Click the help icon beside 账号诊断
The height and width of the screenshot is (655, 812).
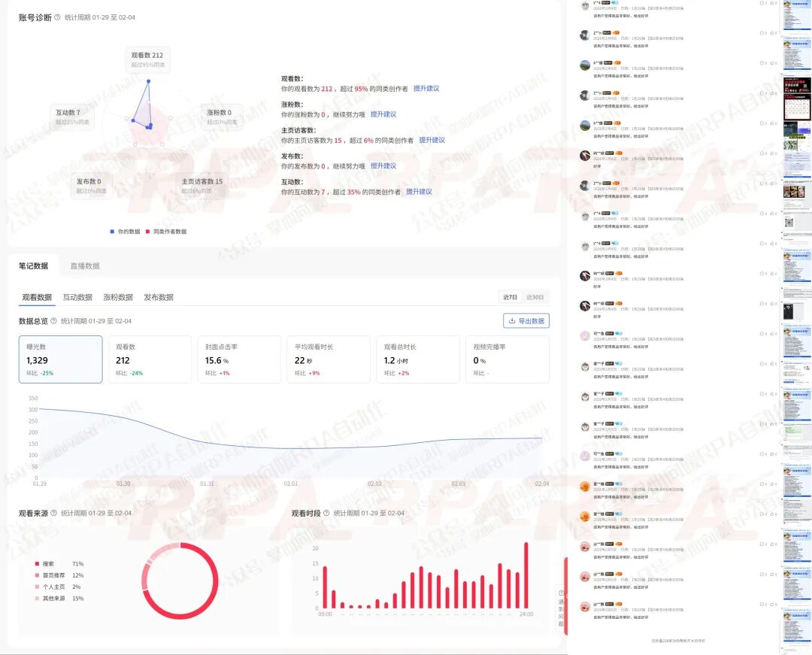[x=58, y=17]
